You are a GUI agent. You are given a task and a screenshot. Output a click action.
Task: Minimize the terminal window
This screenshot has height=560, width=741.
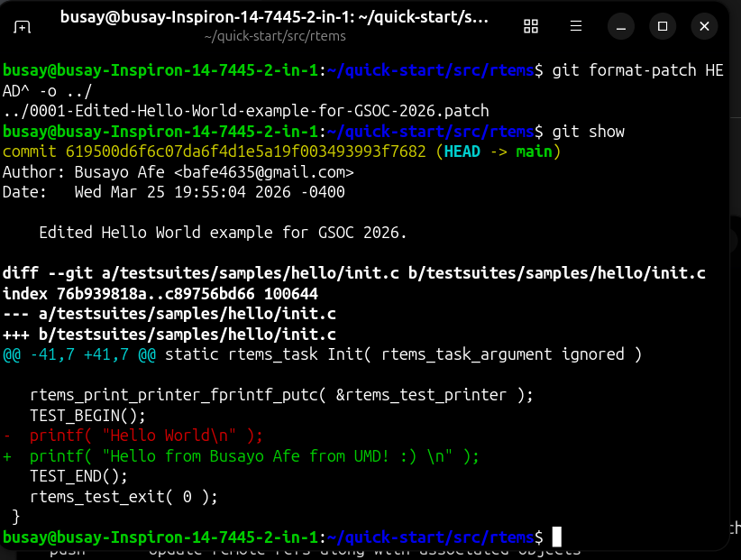point(621,26)
